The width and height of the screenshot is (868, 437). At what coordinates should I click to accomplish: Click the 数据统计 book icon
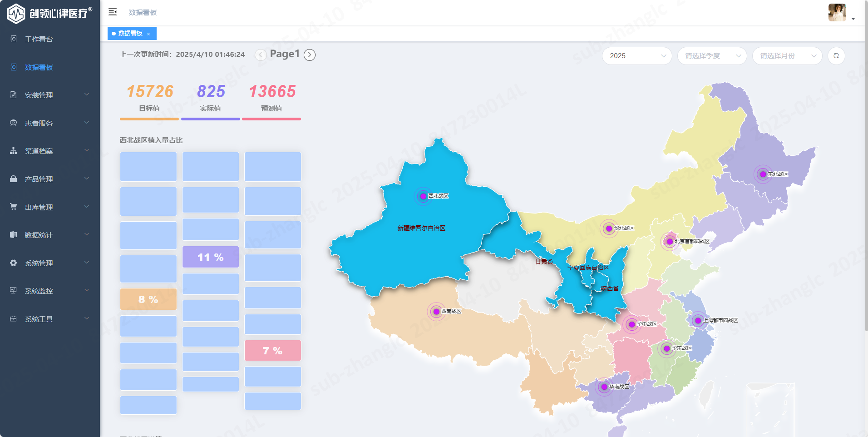pyautogui.click(x=14, y=235)
